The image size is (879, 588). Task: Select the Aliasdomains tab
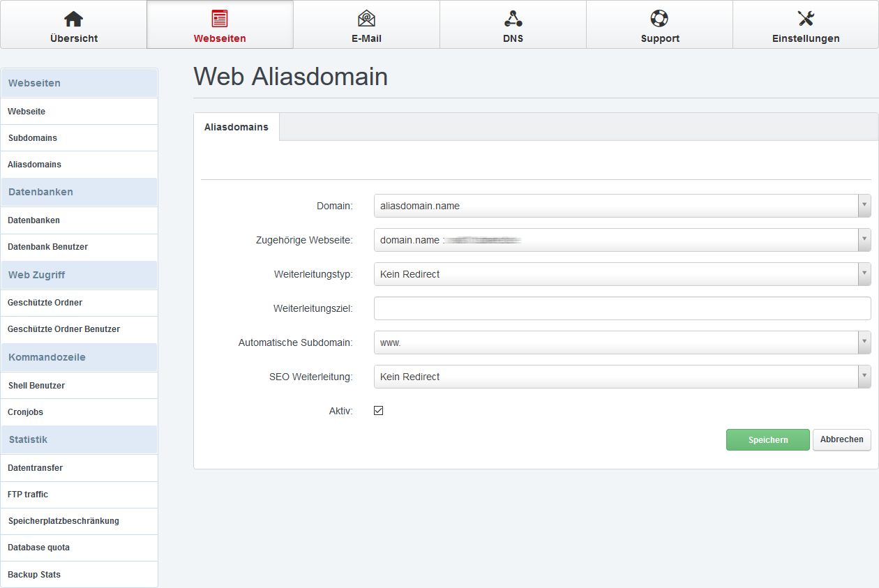coord(236,127)
